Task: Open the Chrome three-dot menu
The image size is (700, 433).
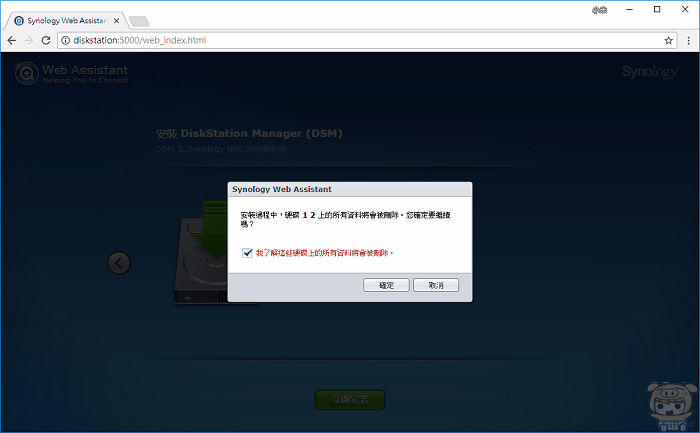Action: pos(689,41)
